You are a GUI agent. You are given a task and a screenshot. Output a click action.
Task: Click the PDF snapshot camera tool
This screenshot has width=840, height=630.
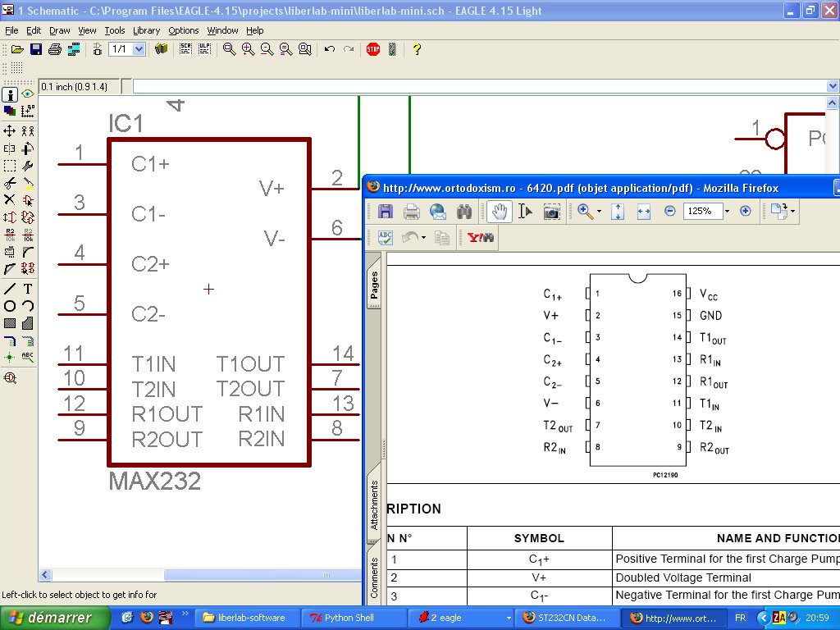point(552,212)
